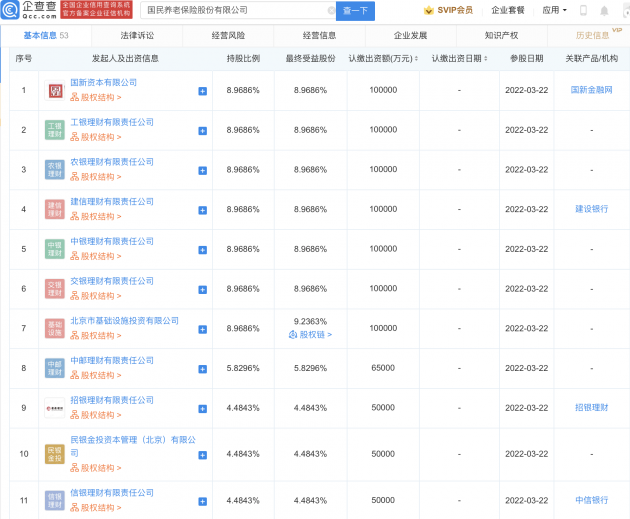Expand the plus icon for 中银理财有限责任公司
Viewport: 630px width, 519px height.
(203, 250)
